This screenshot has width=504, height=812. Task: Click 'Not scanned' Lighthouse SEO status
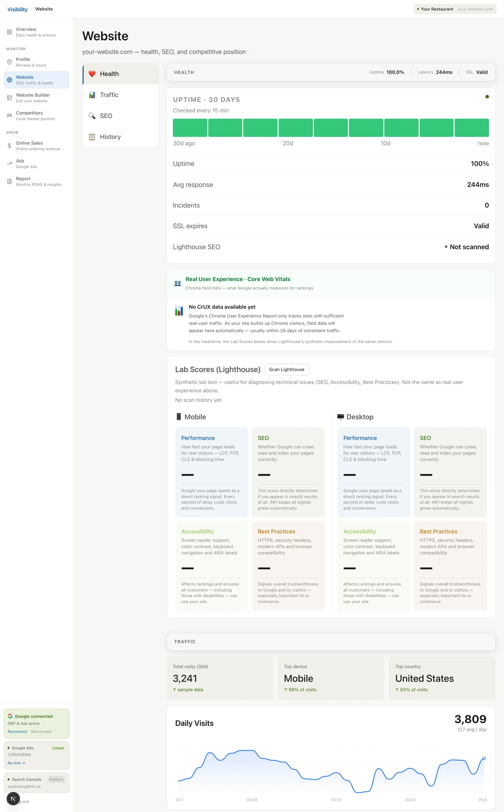pos(467,247)
